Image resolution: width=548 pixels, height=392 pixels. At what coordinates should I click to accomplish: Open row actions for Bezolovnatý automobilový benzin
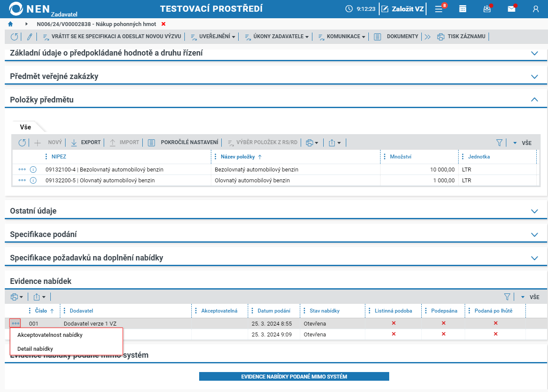point(22,170)
